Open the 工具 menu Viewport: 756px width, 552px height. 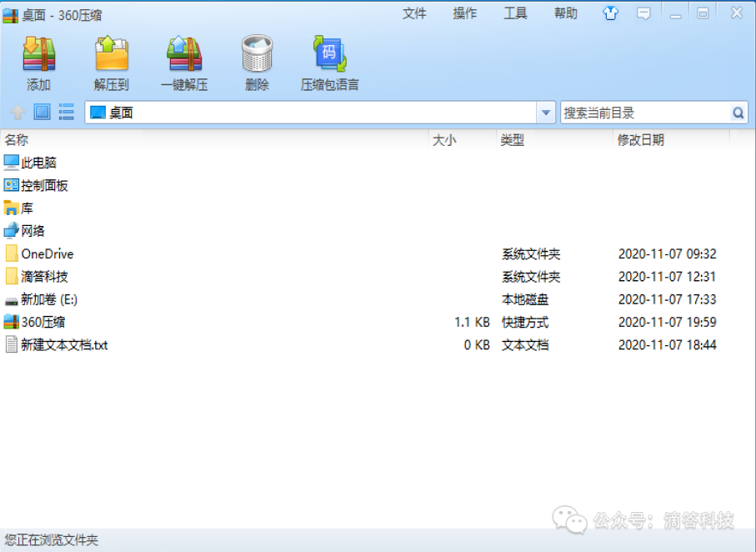[515, 13]
